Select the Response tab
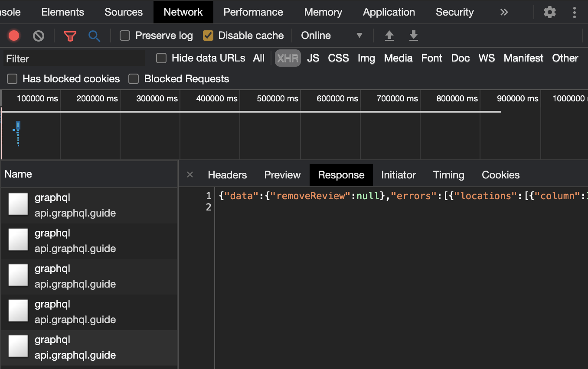 341,175
